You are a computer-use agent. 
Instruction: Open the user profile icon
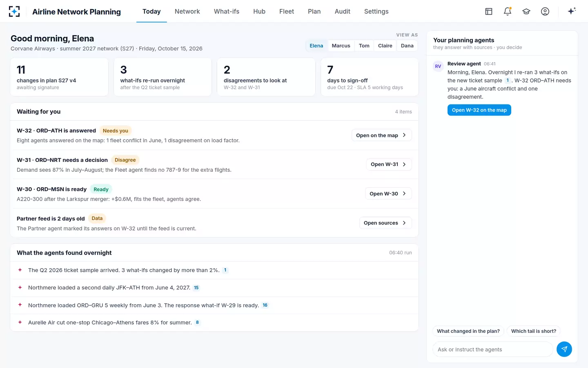pos(545,11)
